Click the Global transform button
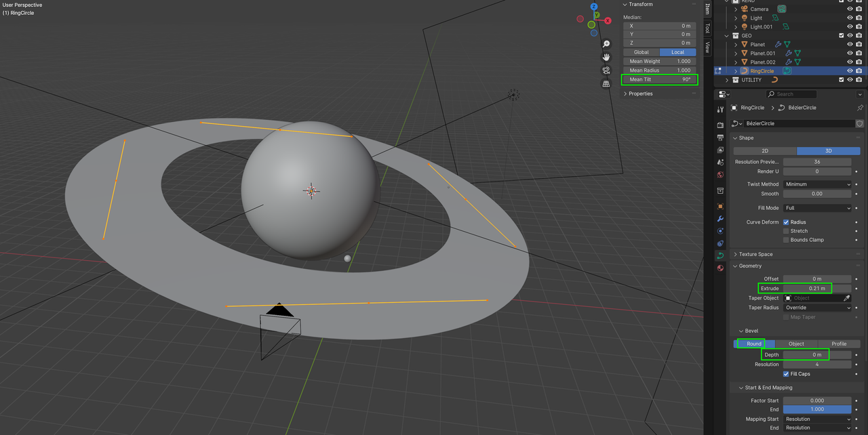The image size is (868, 435). tap(641, 52)
